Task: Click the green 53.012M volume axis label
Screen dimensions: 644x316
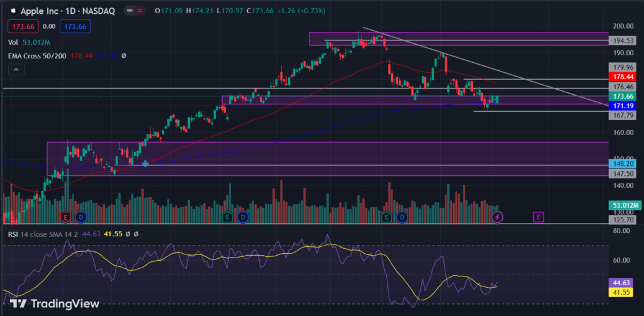Action: (625, 205)
